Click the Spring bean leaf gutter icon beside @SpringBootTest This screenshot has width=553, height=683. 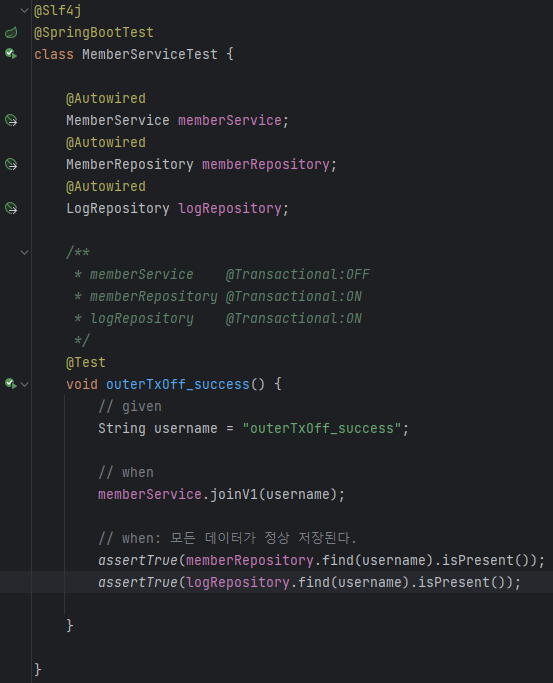(11, 32)
